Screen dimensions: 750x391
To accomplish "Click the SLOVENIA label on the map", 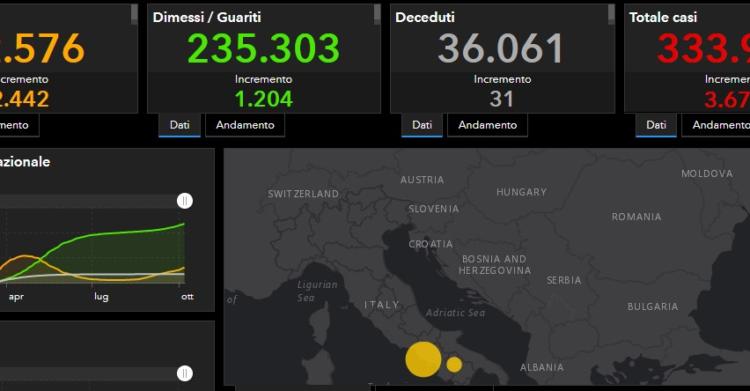I will click(x=433, y=209).
